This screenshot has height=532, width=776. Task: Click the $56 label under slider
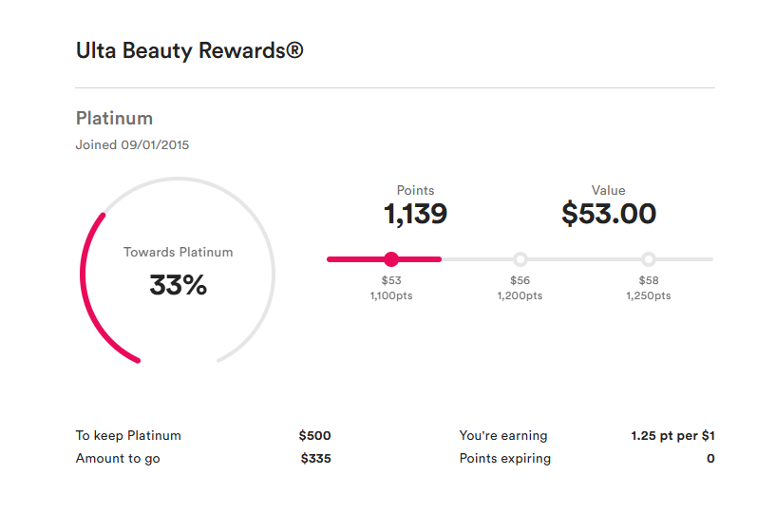[520, 280]
